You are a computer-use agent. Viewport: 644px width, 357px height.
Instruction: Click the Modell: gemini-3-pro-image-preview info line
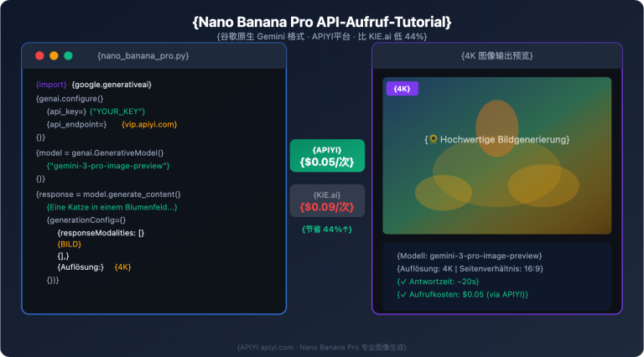click(470, 256)
